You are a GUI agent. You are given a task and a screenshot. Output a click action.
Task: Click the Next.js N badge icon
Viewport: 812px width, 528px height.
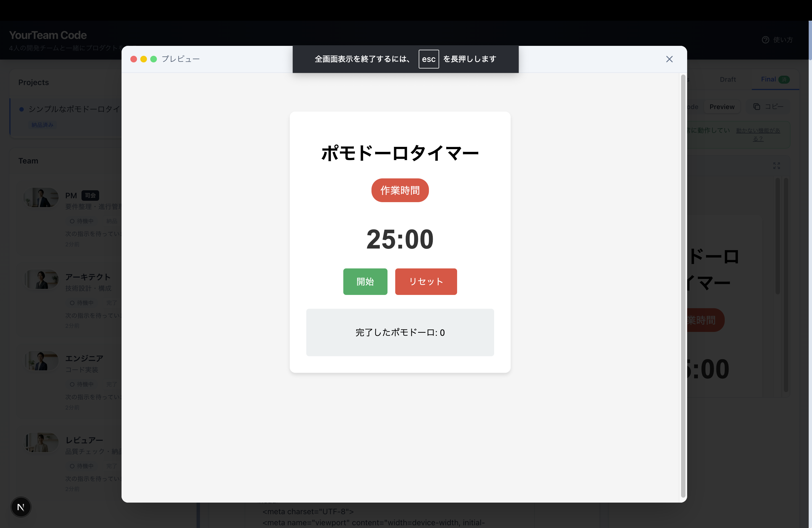click(x=21, y=507)
